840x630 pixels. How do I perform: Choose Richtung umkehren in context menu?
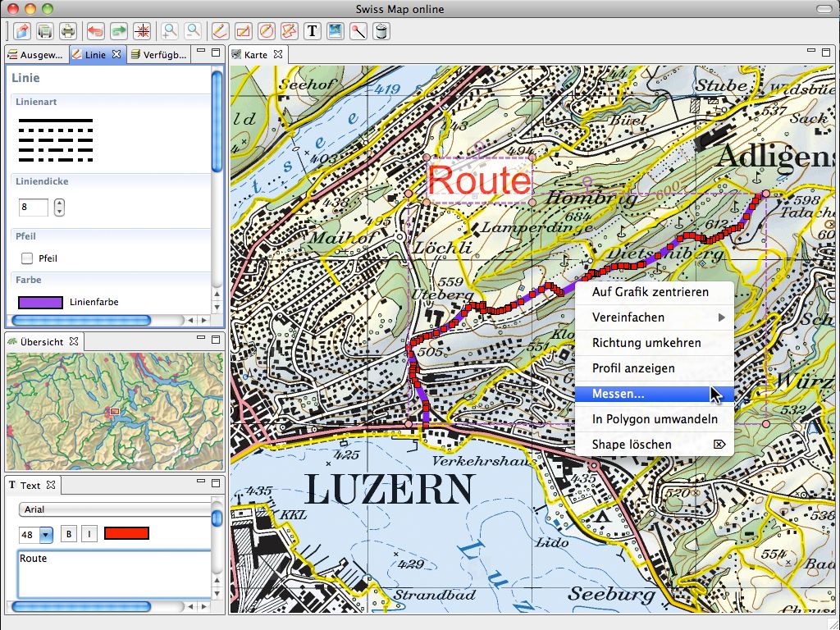tap(654, 343)
